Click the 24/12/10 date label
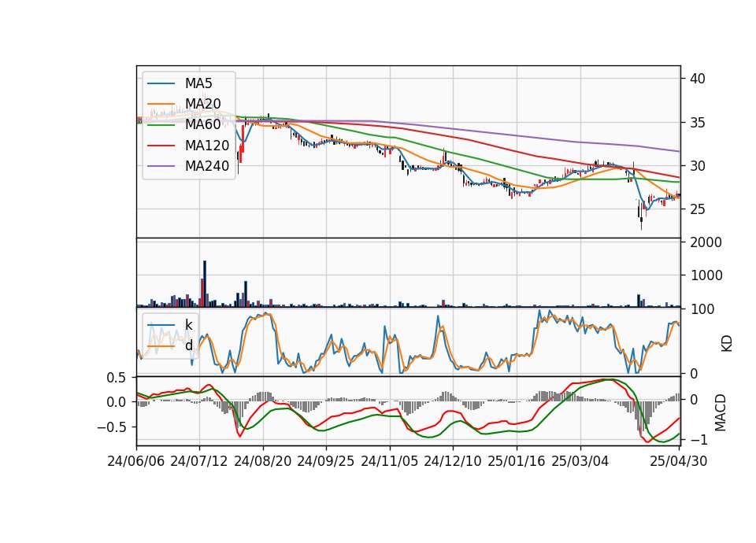This screenshot has height=543, width=756. 453,461
